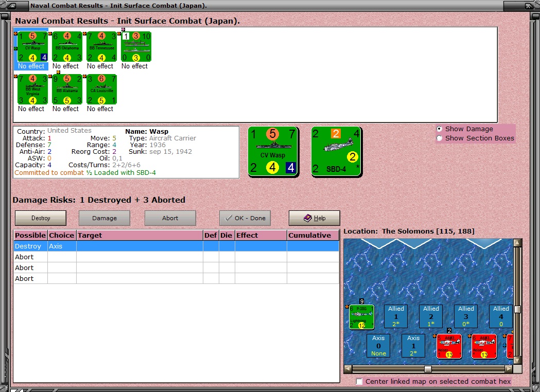The image size is (540, 392).
Task: Click the Cumulative column header
Action: pos(313,236)
